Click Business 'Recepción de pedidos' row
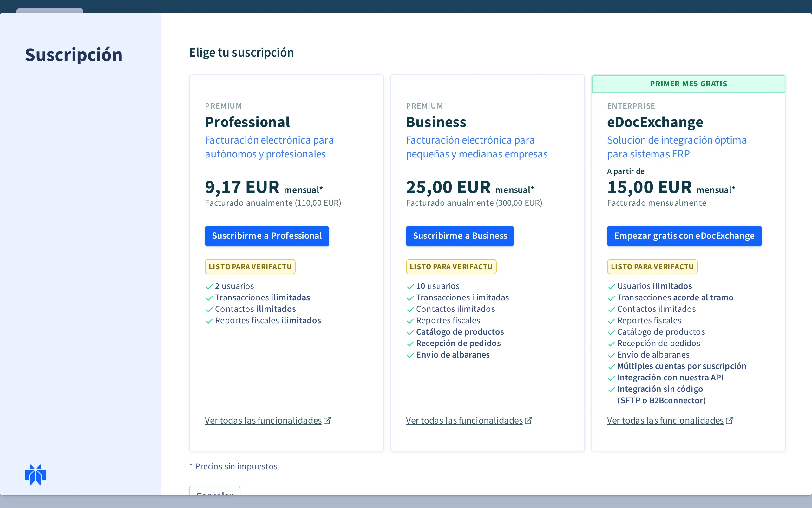 tap(453, 343)
